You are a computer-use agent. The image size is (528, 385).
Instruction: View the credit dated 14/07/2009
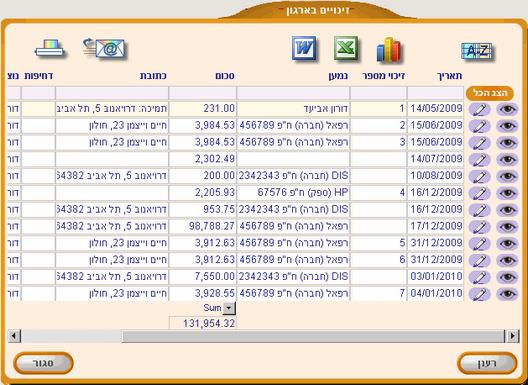(507, 160)
